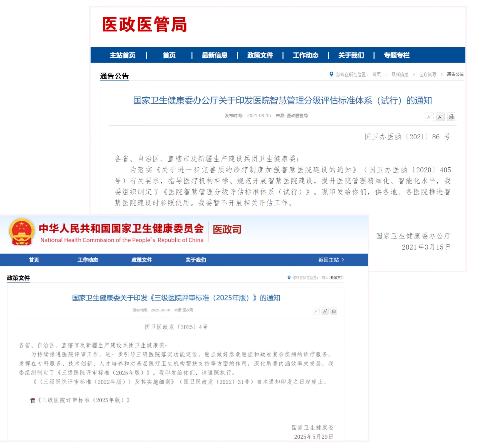Click title 国家卫生健康委办公厅关于印发医院智慧管理 notice

(x=283, y=101)
